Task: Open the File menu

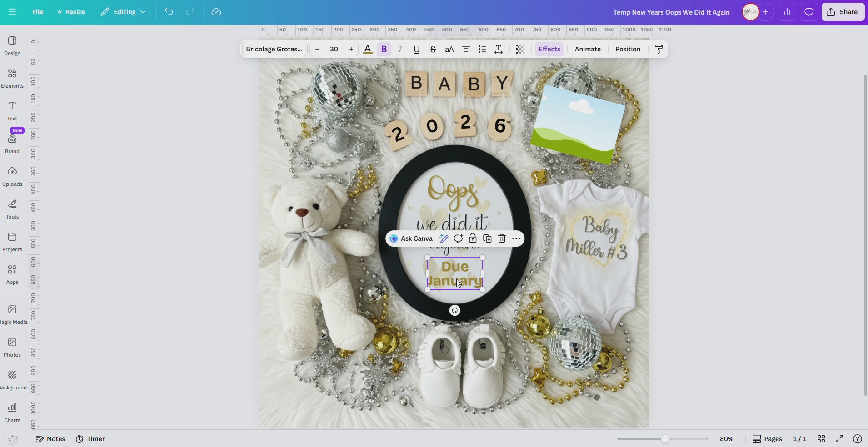Action: coord(38,12)
